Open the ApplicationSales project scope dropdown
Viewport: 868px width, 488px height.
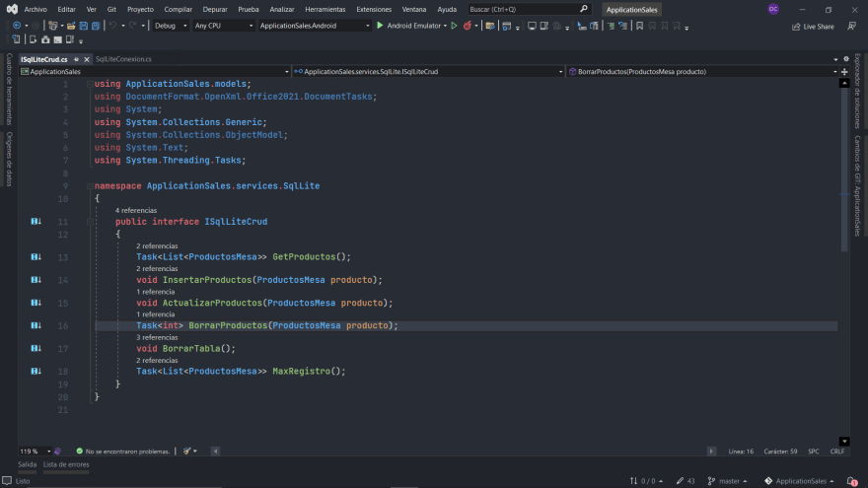155,71
